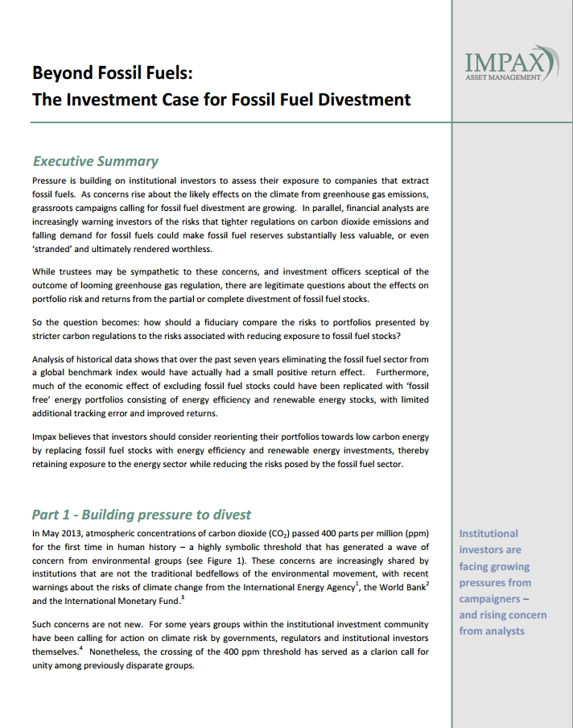Screen dimensions: 573x728
Task: Click the text '(see Figure 1)'
Action: pos(217,560)
